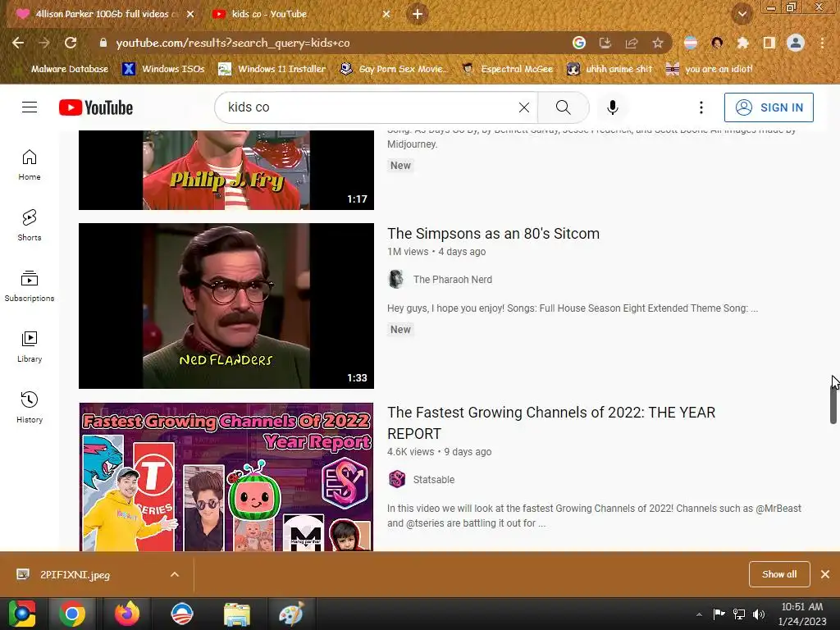The image size is (840, 630).
Task: Click the install app icon in the address bar
Action: (x=605, y=43)
